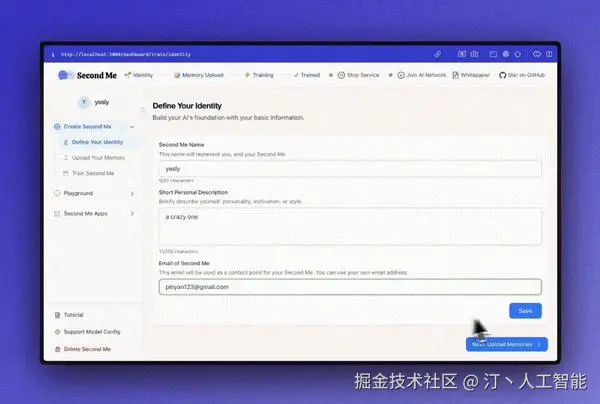The image size is (600, 404).
Task: Click the Define Your Identity person icon
Action: (x=65, y=142)
